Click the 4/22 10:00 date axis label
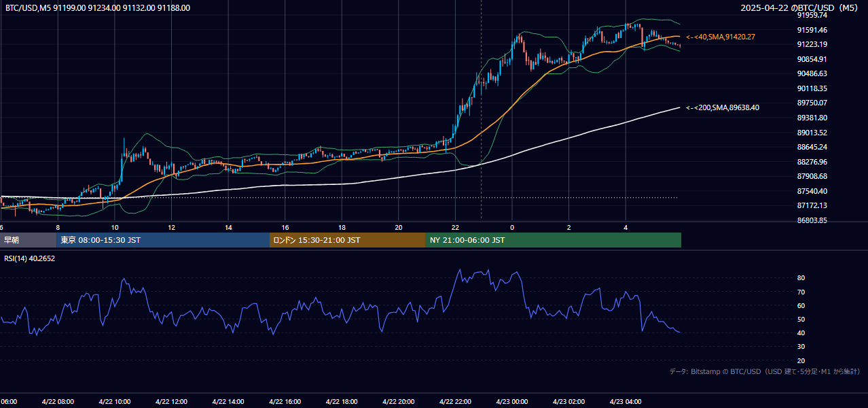 (x=114, y=402)
